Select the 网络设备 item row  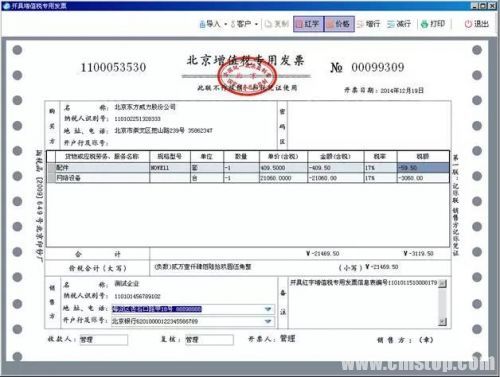pos(248,178)
